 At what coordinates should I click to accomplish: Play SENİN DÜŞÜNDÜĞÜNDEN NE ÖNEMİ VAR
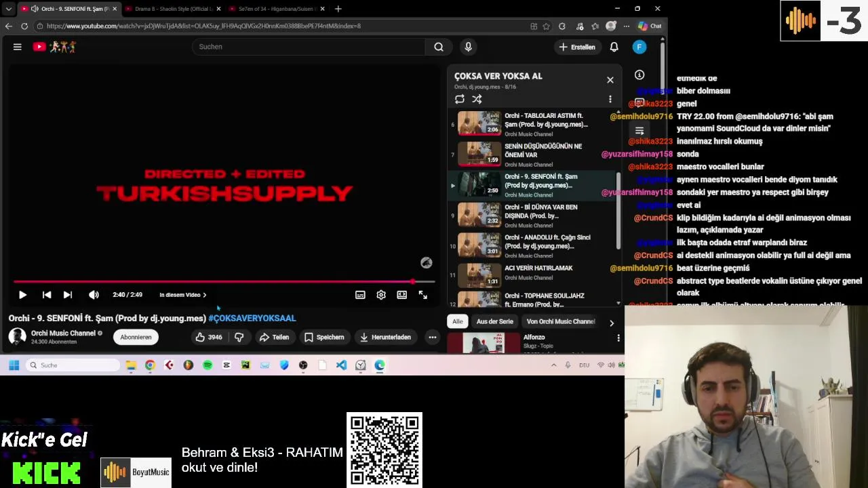coord(532,154)
